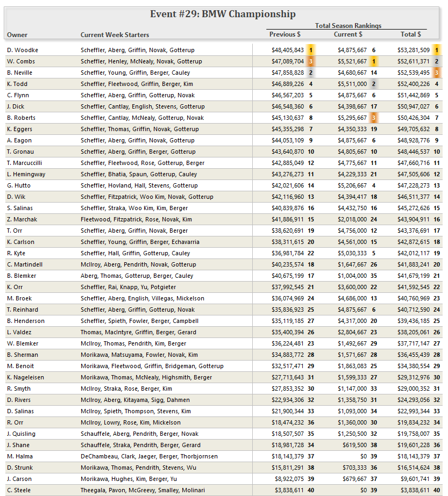Select the Total Season Rankings heading

pos(348,26)
